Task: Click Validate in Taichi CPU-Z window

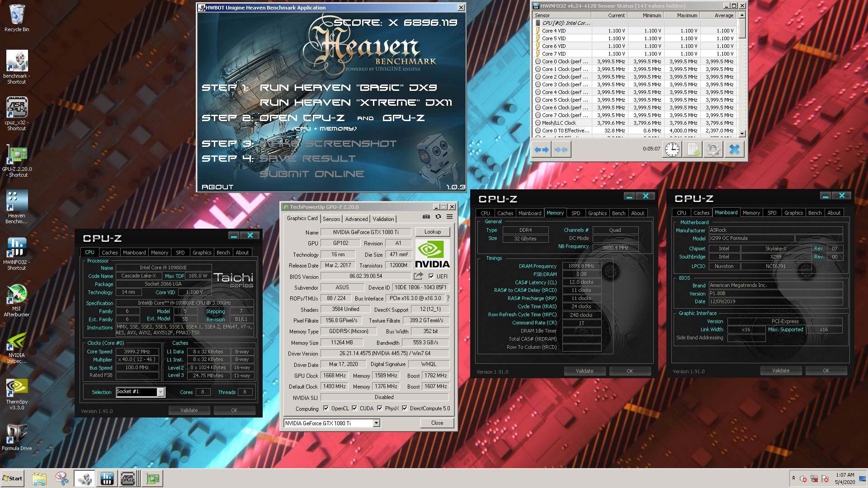Action: (x=189, y=410)
